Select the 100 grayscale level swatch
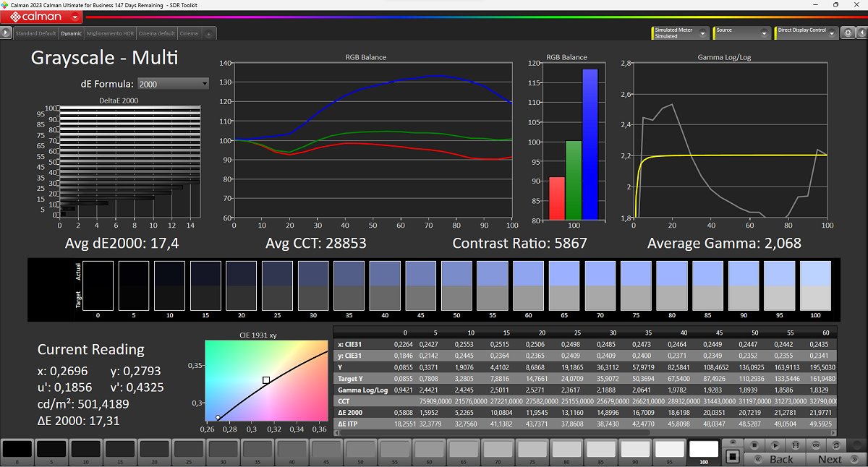This screenshot has width=868, height=467. [x=703, y=450]
